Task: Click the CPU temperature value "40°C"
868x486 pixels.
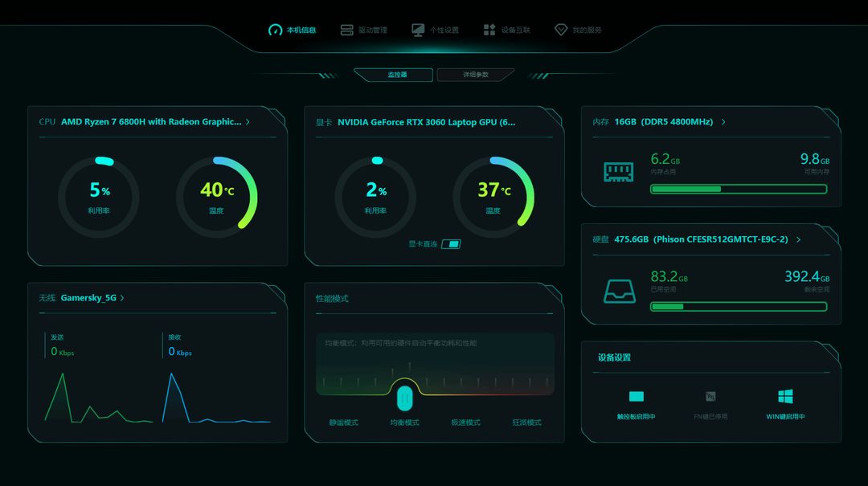Action: [x=217, y=190]
